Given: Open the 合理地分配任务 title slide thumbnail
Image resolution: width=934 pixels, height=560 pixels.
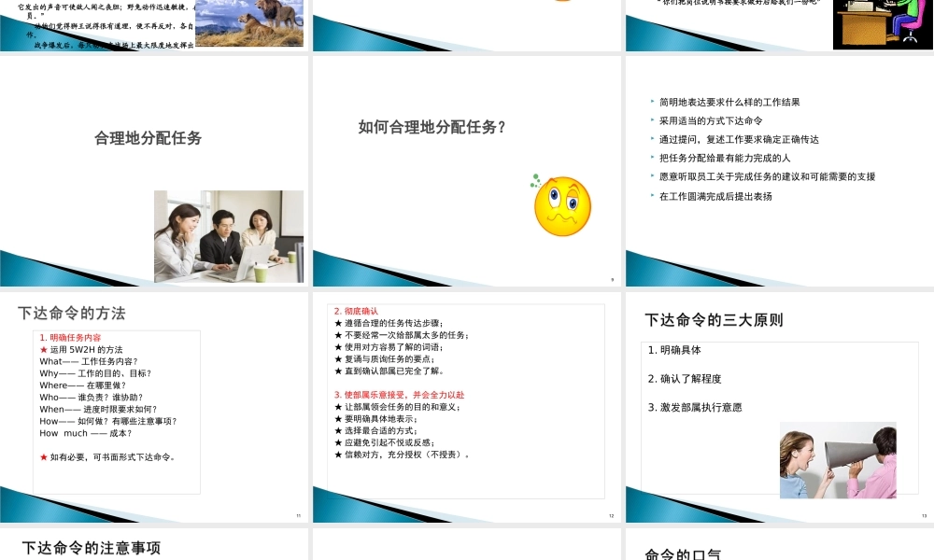Looking at the screenshot, I should (154, 172).
